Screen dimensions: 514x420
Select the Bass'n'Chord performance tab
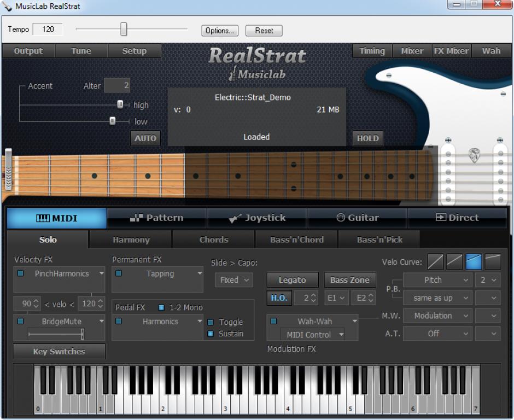coord(297,240)
